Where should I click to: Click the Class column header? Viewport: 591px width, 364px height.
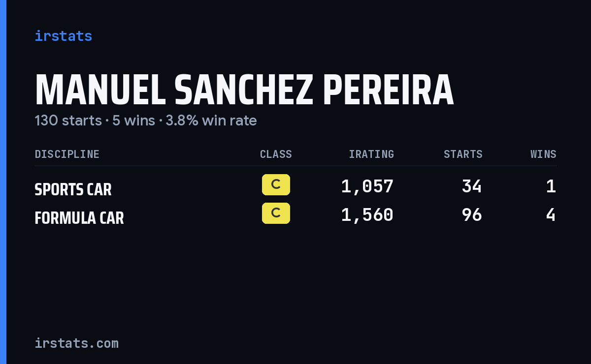276,154
